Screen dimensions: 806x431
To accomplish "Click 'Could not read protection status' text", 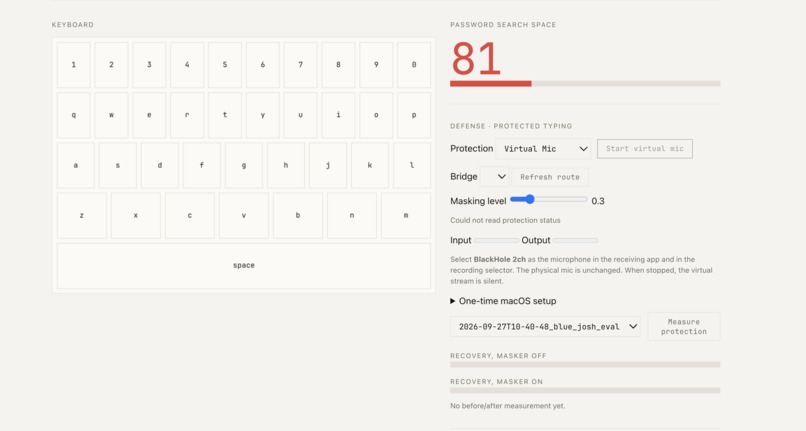I will click(x=505, y=220).
